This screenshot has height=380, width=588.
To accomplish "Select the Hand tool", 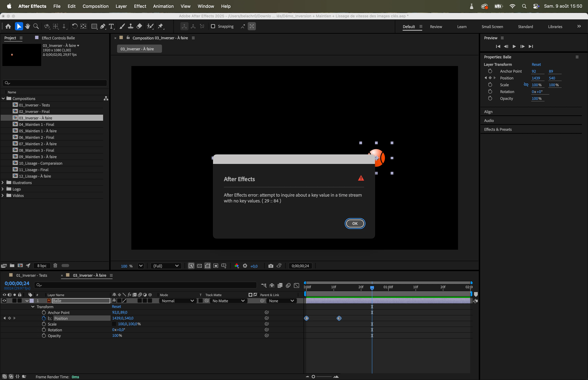I will coord(27,26).
